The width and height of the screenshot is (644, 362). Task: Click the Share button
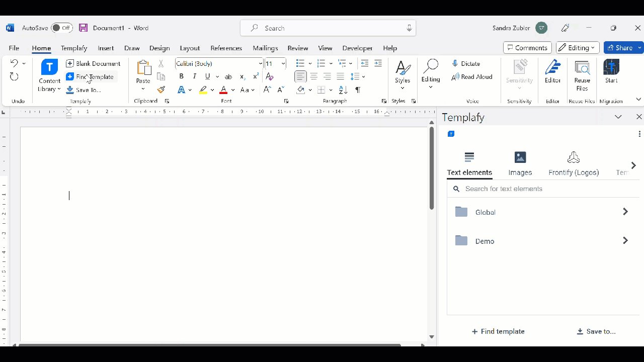[620, 48]
